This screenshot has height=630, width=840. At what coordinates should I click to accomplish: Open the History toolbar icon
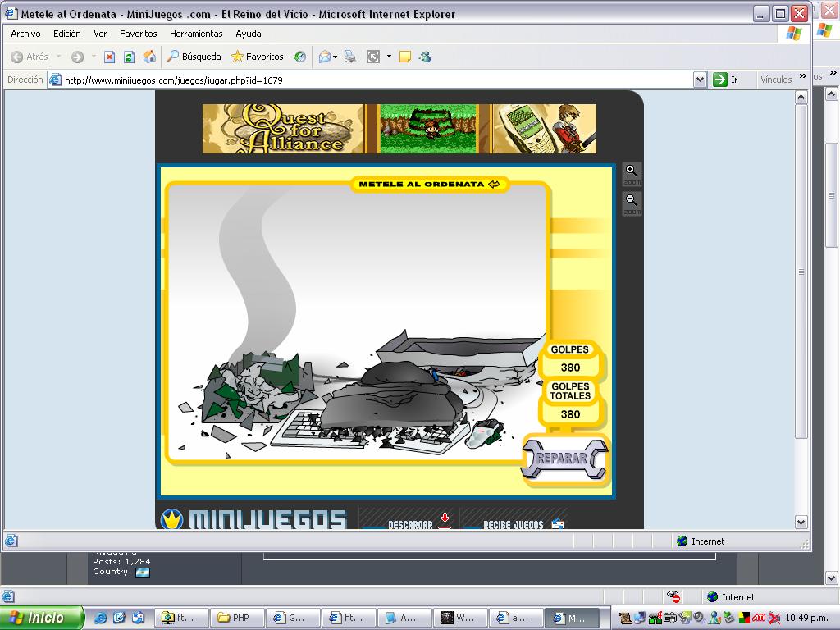coord(300,57)
